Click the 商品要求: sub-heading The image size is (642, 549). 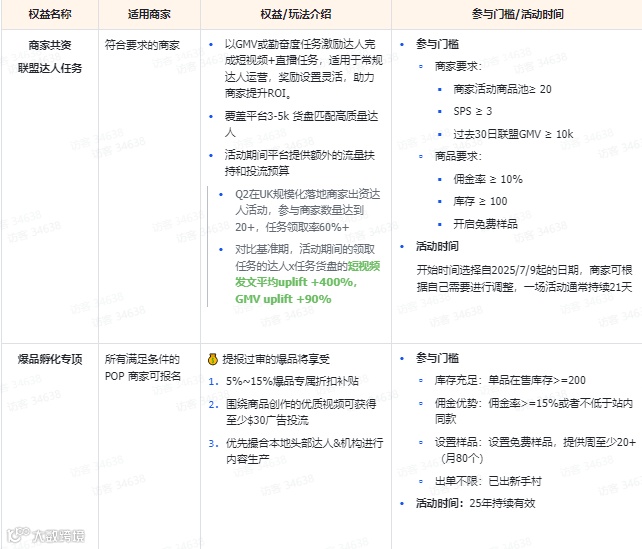pos(458,156)
